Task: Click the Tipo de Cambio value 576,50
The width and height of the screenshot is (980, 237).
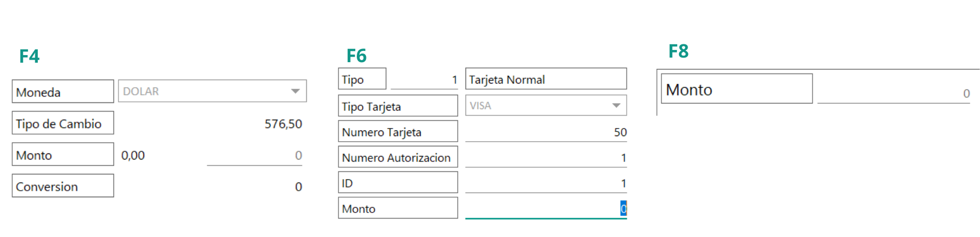Action: pyautogui.click(x=283, y=124)
